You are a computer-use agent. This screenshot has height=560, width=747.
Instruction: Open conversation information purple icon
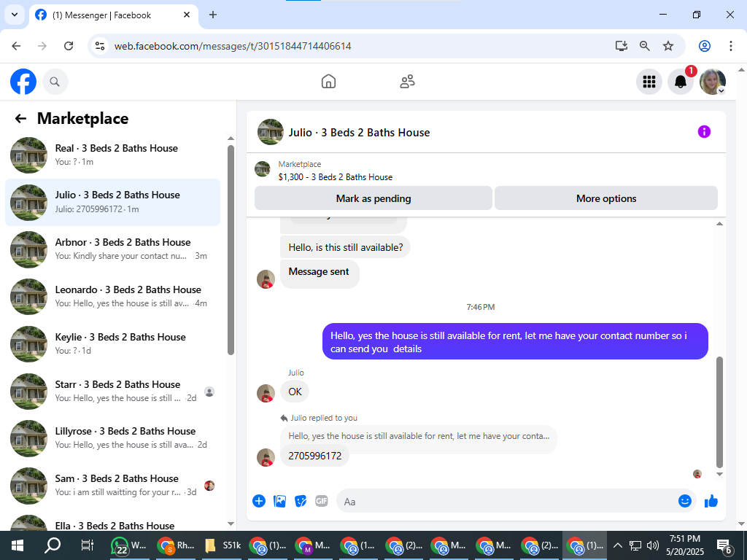pos(704,132)
